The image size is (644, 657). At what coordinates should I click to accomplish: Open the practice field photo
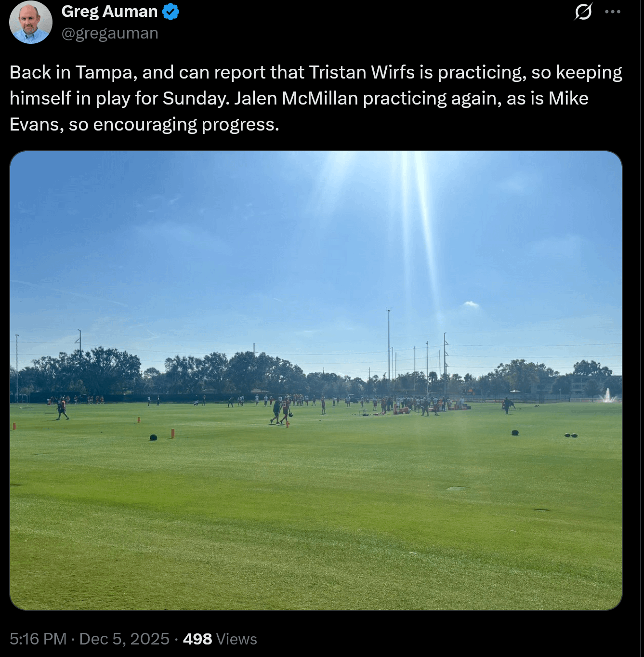click(316, 381)
